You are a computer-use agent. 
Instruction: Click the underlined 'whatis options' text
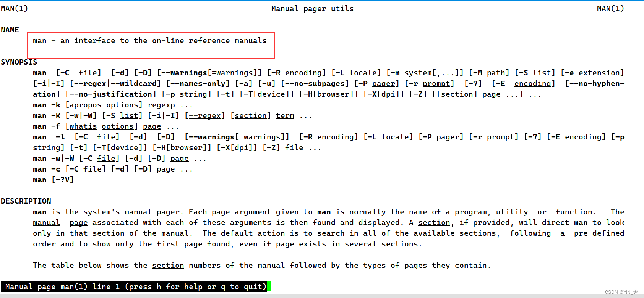click(101, 126)
